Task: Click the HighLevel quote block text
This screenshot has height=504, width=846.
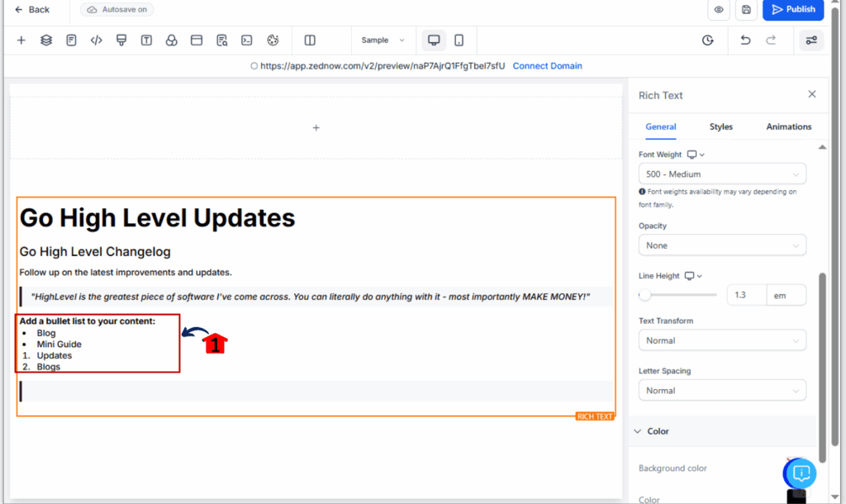Action: (x=311, y=297)
